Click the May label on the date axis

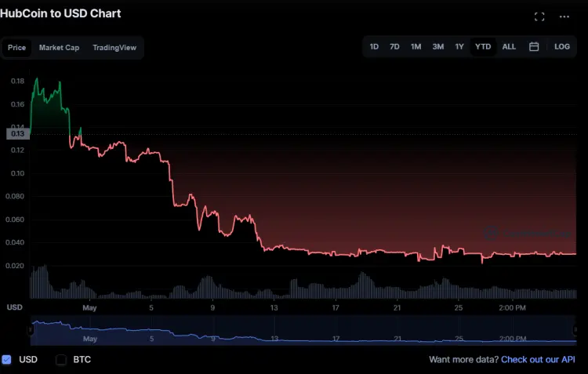[89, 307]
